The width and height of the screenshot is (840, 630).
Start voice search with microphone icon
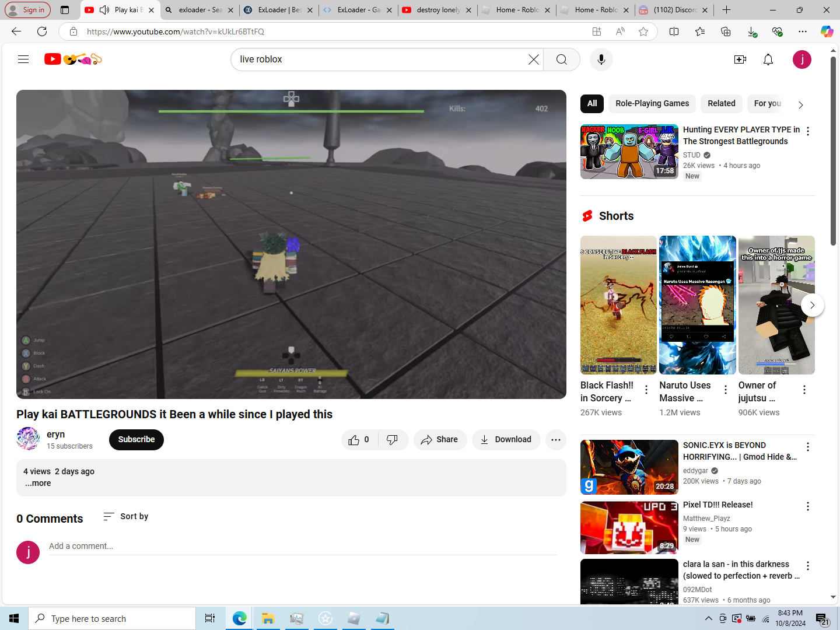click(x=601, y=60)
